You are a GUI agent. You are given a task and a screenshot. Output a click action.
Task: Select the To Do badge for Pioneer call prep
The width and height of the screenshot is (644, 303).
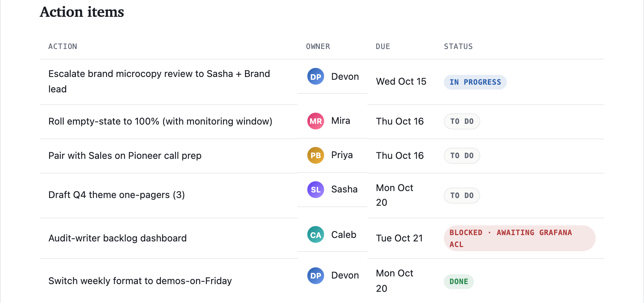462,156
